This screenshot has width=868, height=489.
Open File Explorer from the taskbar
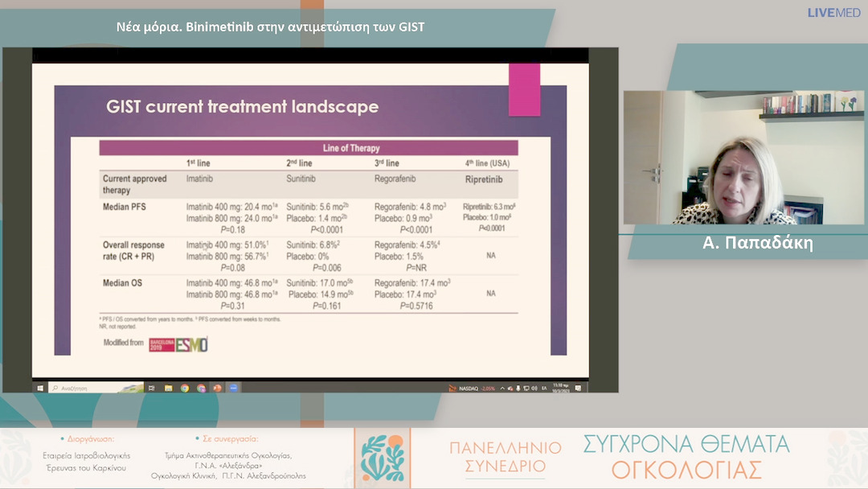coord(168,388)
